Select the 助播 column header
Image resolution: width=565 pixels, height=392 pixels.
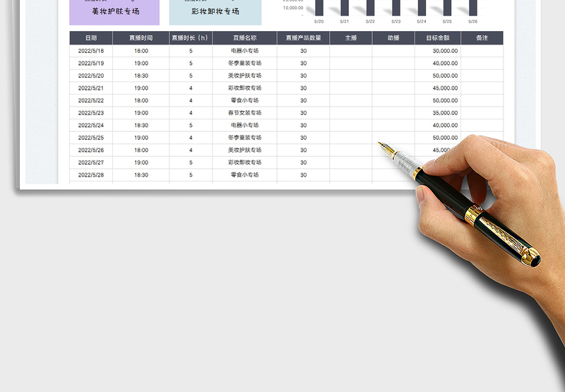coord(393,38)
